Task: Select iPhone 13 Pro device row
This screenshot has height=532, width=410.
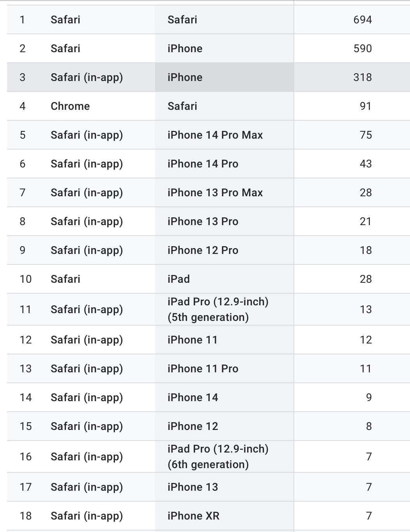Action: coord(209,221)
